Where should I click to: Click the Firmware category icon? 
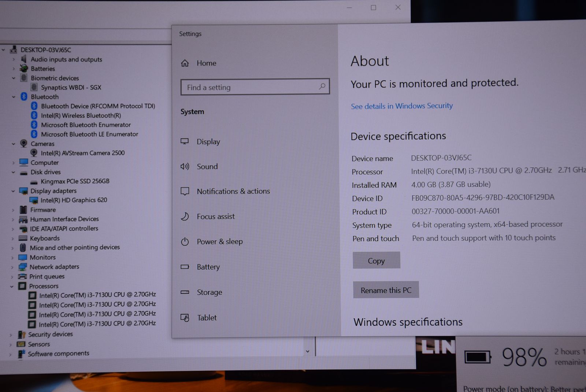tap(23, 210)
